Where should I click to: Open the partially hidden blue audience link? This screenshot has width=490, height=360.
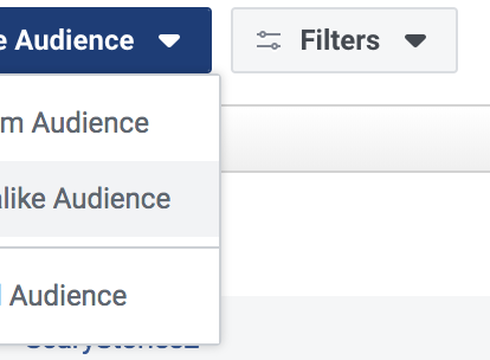coord(113,347)
